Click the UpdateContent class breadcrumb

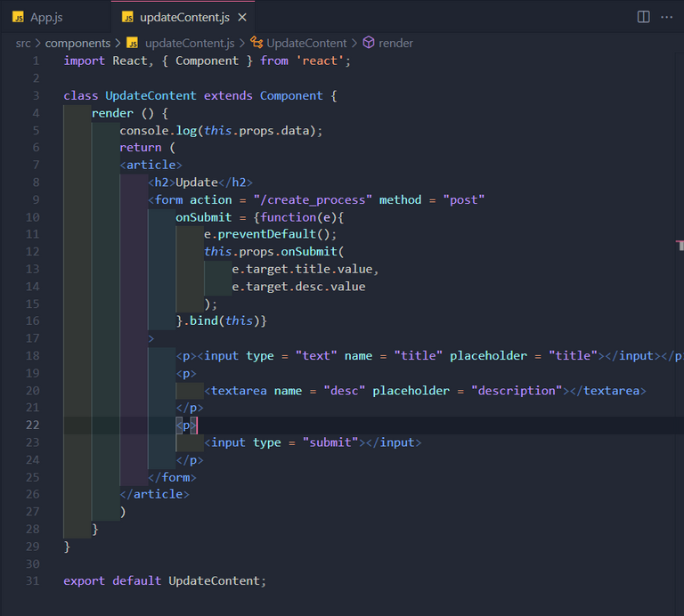point(306,43)
